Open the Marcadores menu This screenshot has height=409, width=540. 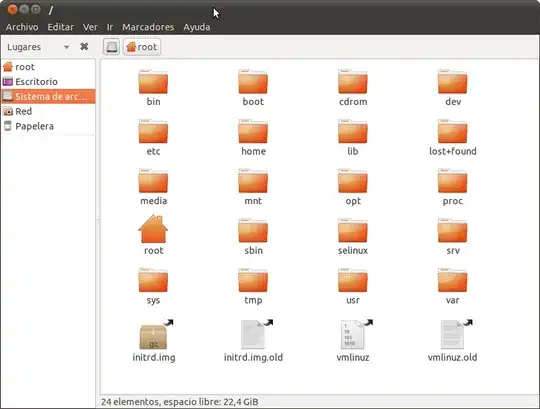(x=148, y=27)
